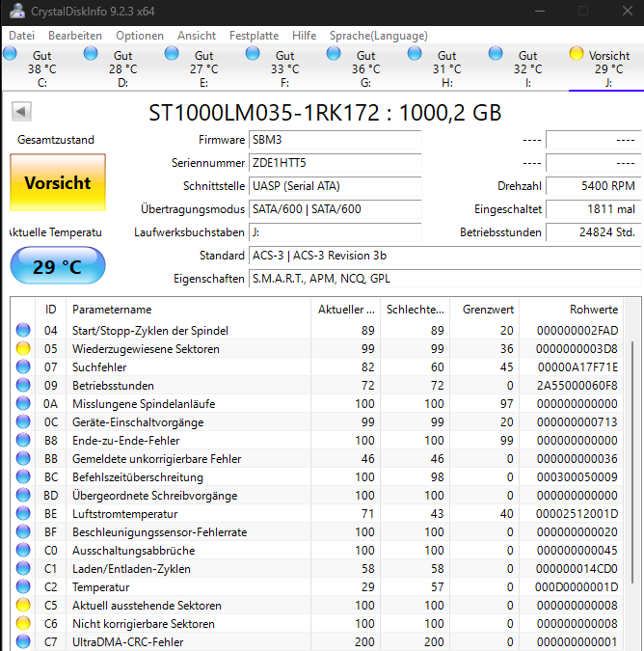Close the CrystalDiskInfo window
Image resolution: width=644 pixels, height=651 pixels.
pos(628,12)
